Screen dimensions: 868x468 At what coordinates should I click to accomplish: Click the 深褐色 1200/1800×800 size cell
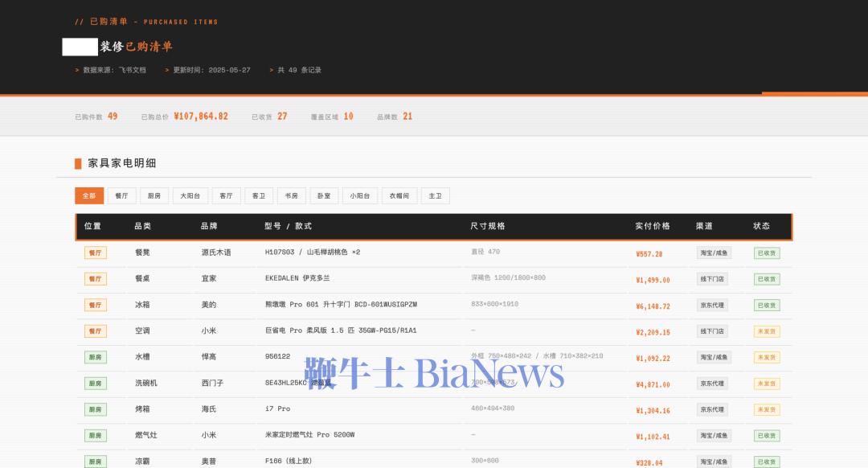pyautogui.click(x=508, y=277)
